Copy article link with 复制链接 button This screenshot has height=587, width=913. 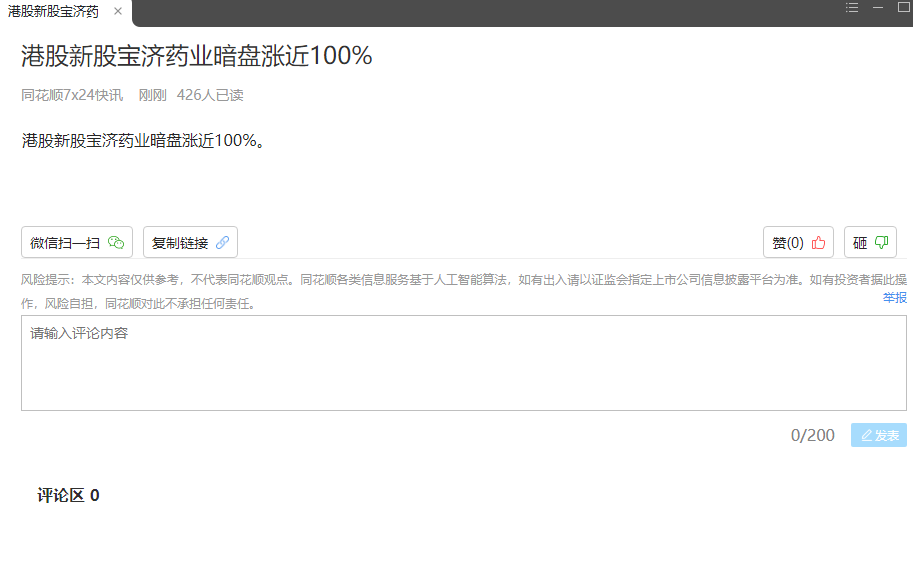point(190,242)
